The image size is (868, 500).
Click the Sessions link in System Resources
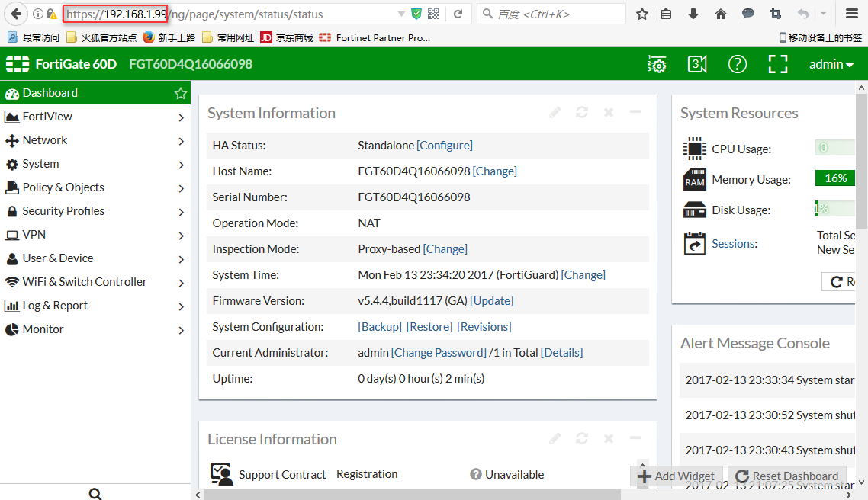tap(735, 244)
